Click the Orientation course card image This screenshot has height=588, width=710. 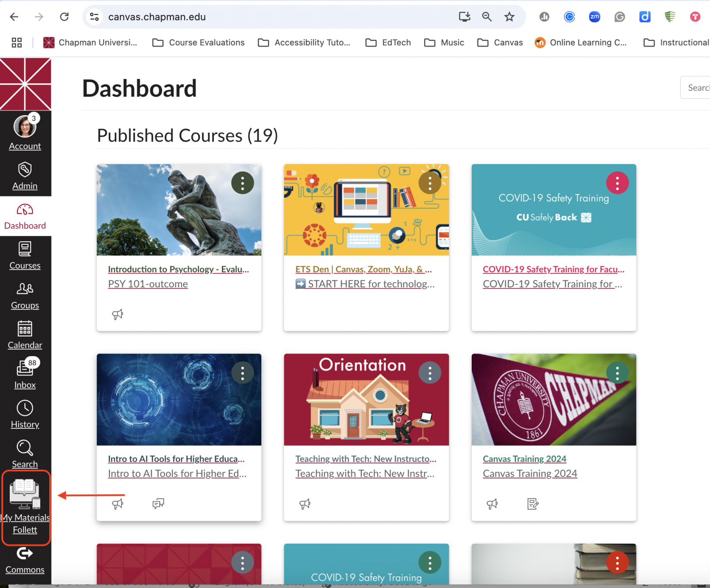(x=366, y=399)
